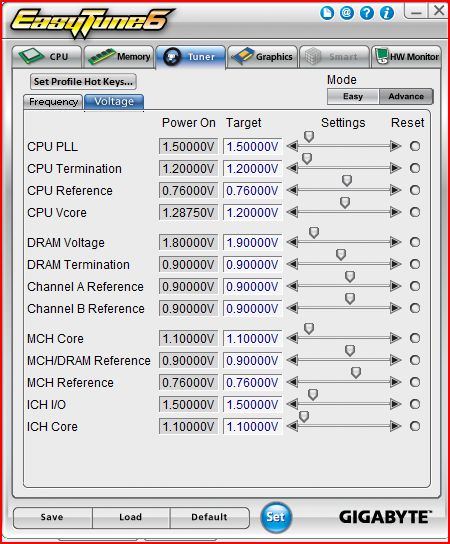This screenshot has width=450, height=544.
Task: Click the @ email icon in the title bar
Action: [347, 13]
